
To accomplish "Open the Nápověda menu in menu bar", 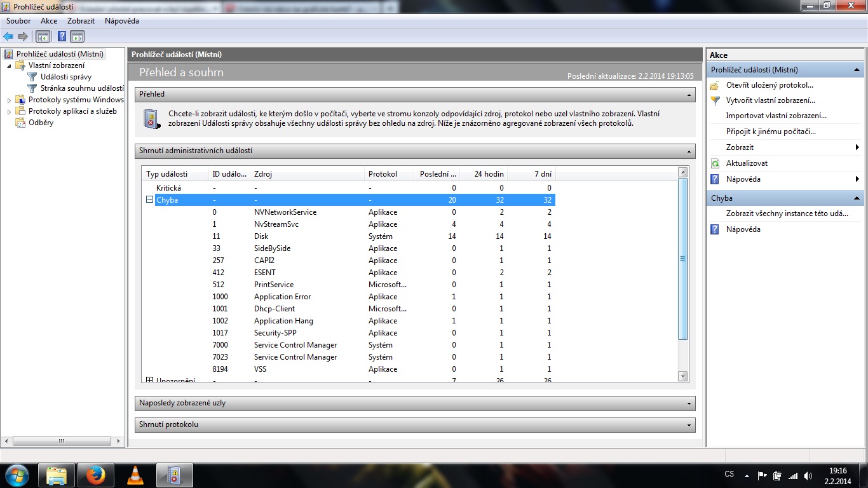I will pyautogui.click(x=122, y=21).
